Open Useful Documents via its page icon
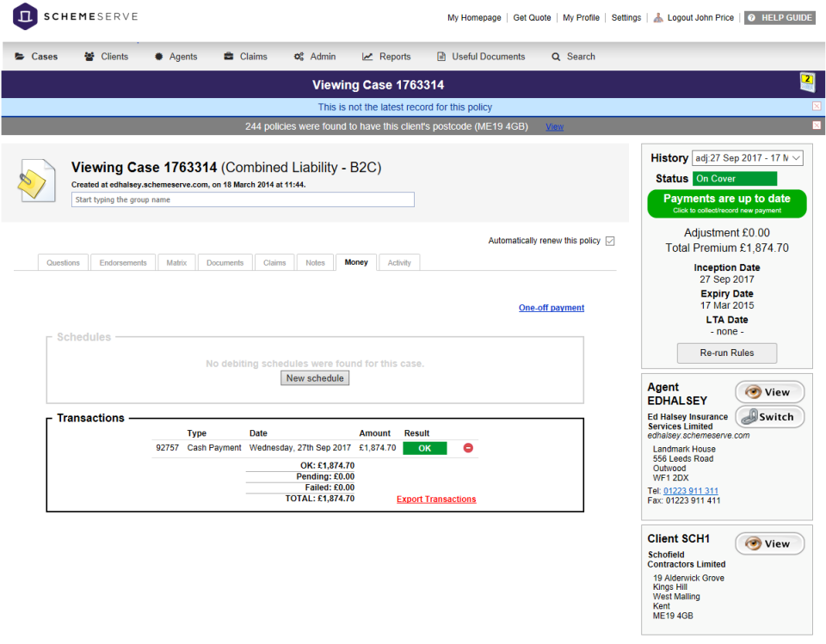This screenshot has width=826, height=644. (x=441, y=57)
